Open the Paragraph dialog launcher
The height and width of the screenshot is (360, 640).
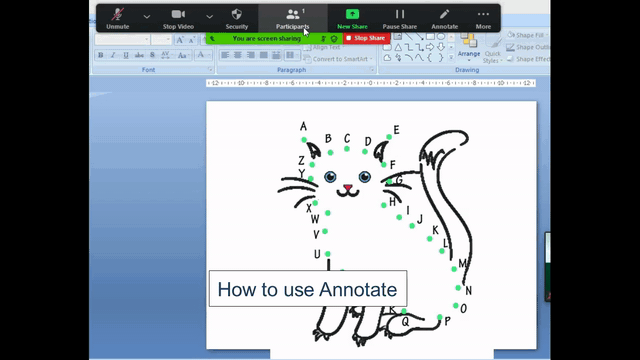[x=372, y=70]
